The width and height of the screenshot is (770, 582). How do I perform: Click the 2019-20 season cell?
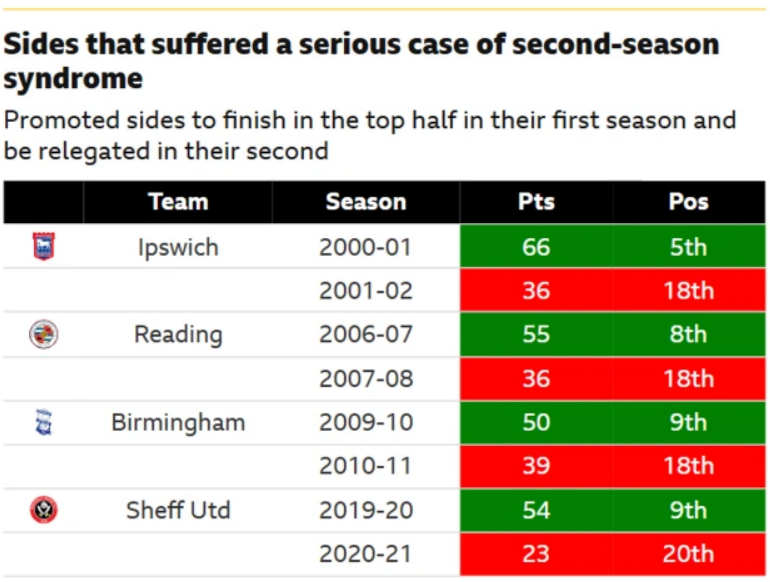click(366, 510)
